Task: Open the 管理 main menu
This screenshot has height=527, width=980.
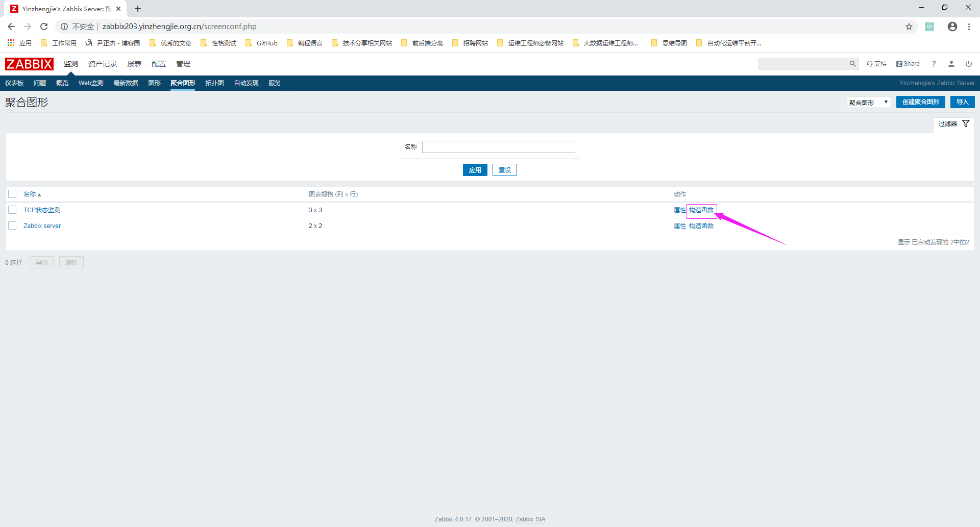Action: (x=183, y=64)
